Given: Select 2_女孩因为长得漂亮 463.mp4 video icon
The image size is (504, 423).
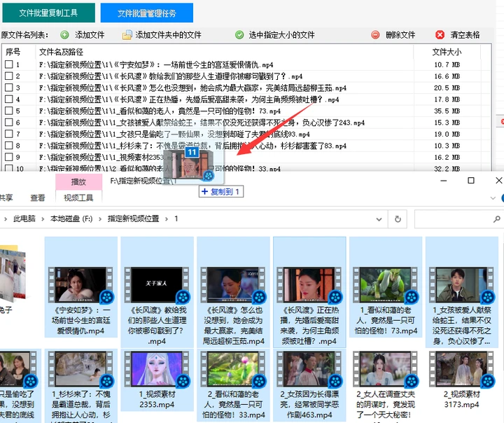Looking at the screenshot, I should [309, 368].
